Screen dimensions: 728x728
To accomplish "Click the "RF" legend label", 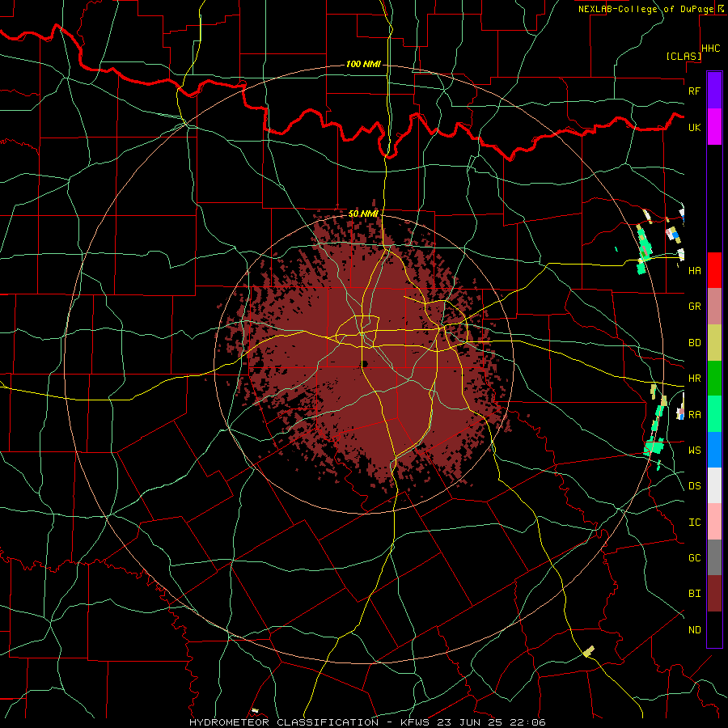I will pos(694,91).
